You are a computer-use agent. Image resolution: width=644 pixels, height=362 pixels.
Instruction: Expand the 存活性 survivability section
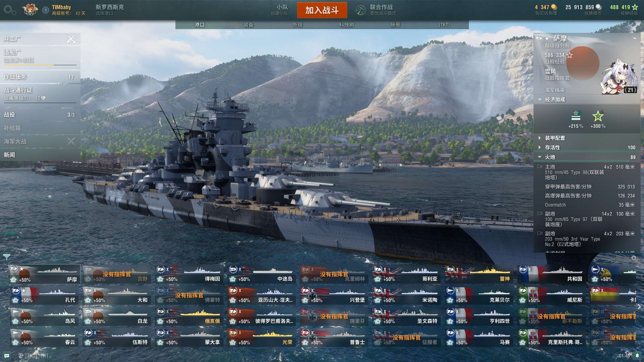click(x=587, y=147)
